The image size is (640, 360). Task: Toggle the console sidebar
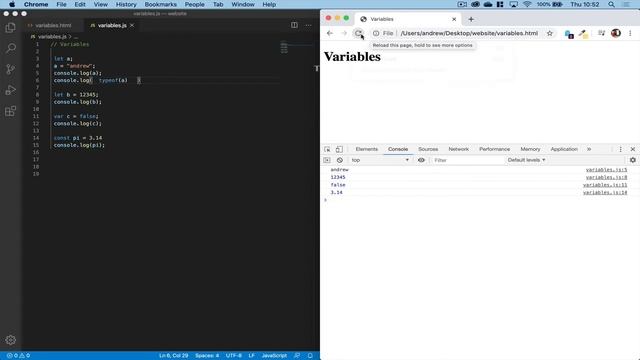327,160
